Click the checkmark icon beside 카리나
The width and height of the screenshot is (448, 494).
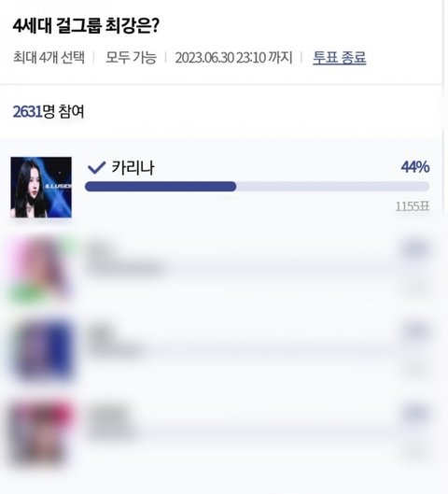(x=97, y=167)
